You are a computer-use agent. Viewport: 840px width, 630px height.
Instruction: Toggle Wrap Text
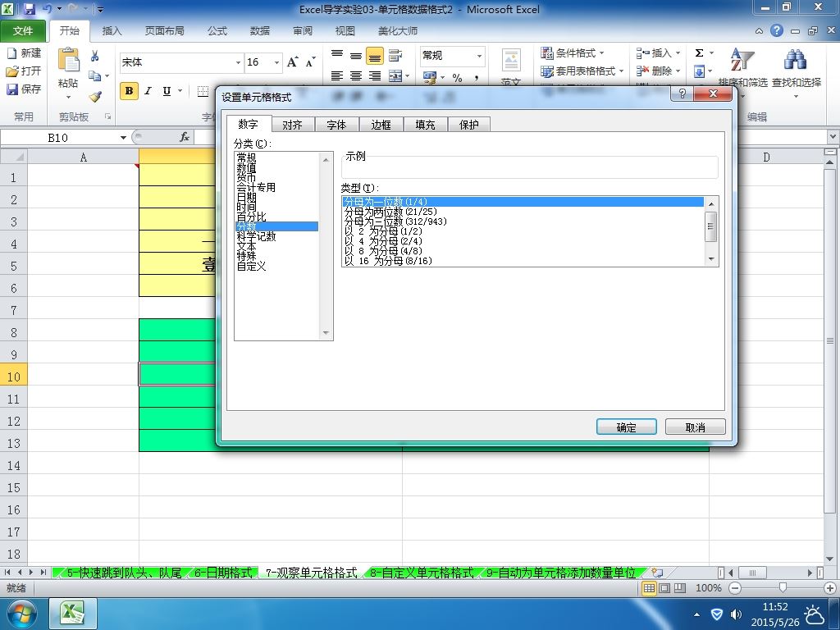(x=395, y=55)
